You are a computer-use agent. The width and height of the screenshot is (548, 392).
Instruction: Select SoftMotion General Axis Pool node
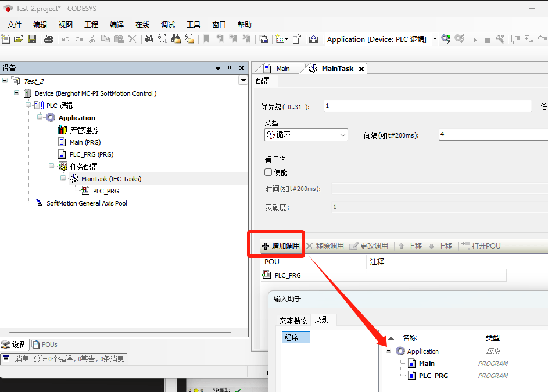[87, 203]
